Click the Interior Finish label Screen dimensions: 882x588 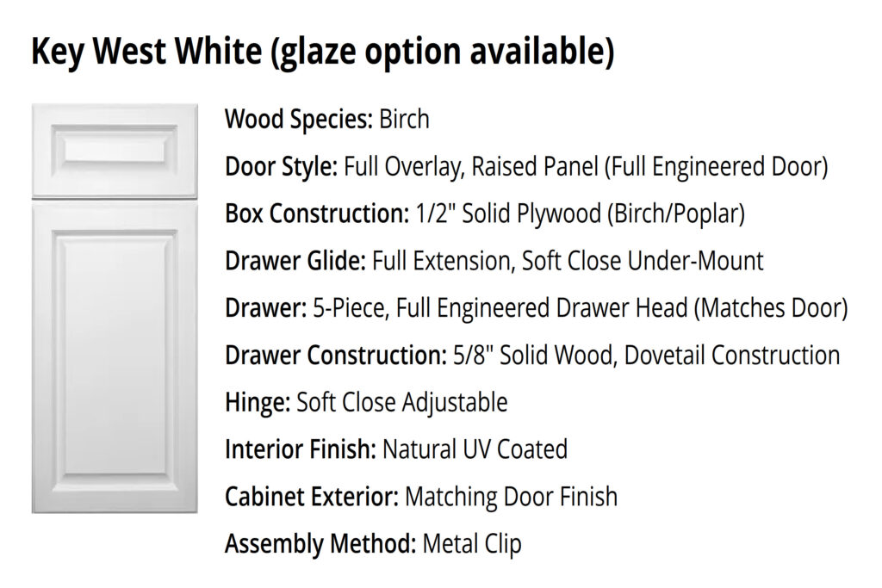pyautogui.click(x=301, y=449)
